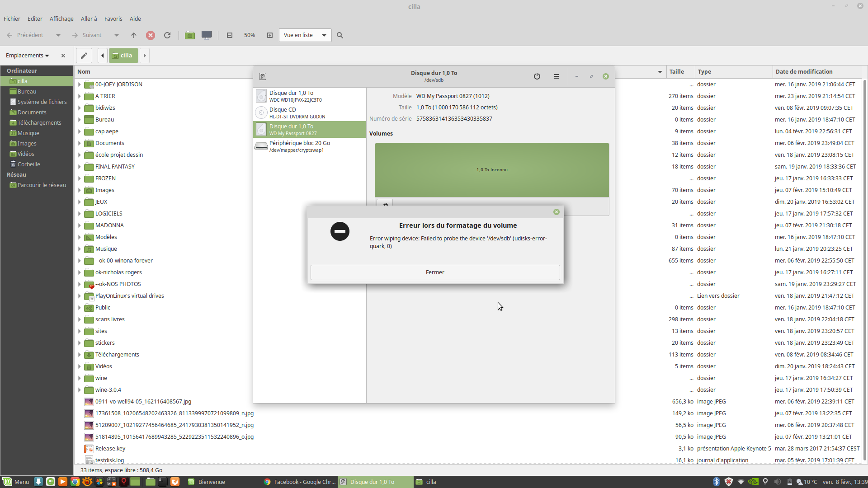Open the Disks hamburger menu
Screen dimensions: 868x488
tap(557, 76)
